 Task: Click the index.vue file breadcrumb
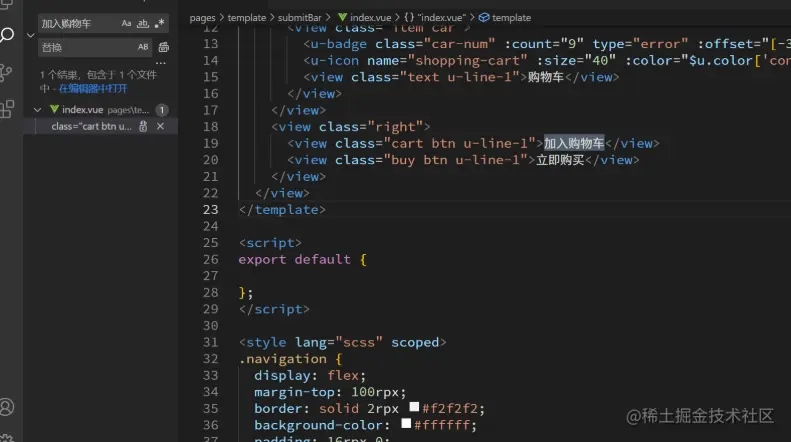coord(371,18)
